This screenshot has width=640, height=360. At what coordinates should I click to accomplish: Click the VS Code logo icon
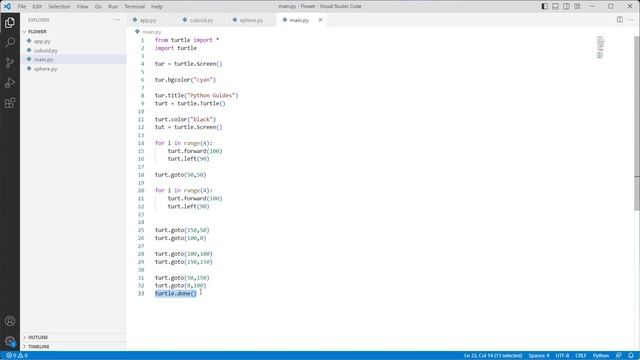click(7, 6)
